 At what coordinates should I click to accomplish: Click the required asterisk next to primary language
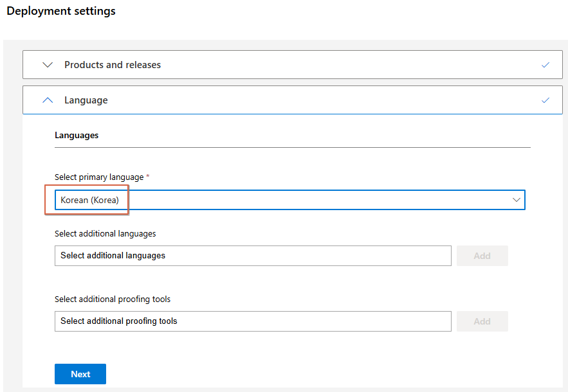(x=148, y=176)
